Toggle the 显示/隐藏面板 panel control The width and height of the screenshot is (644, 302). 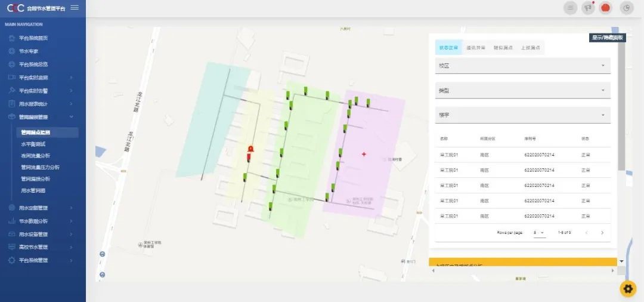607,38
